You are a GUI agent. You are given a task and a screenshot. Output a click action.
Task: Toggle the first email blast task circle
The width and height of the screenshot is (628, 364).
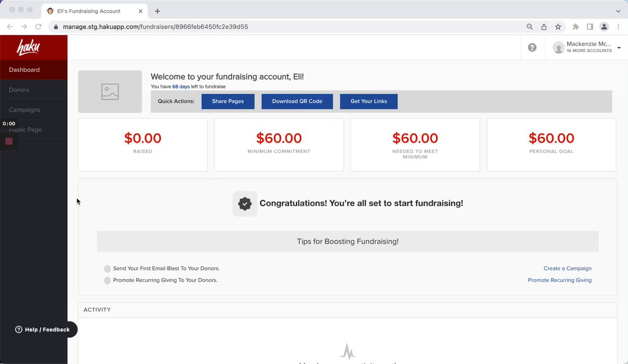(107, 268)
